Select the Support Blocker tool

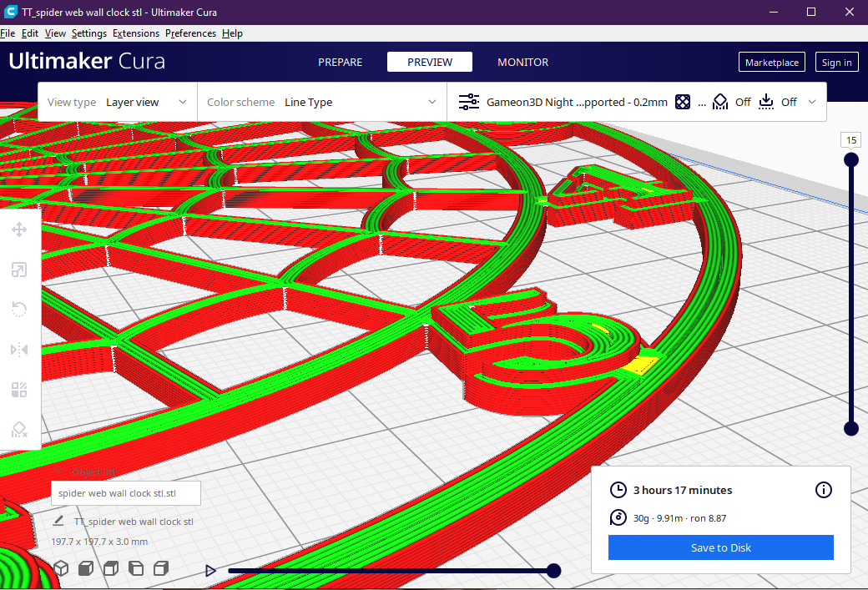(x=19, y=429)
